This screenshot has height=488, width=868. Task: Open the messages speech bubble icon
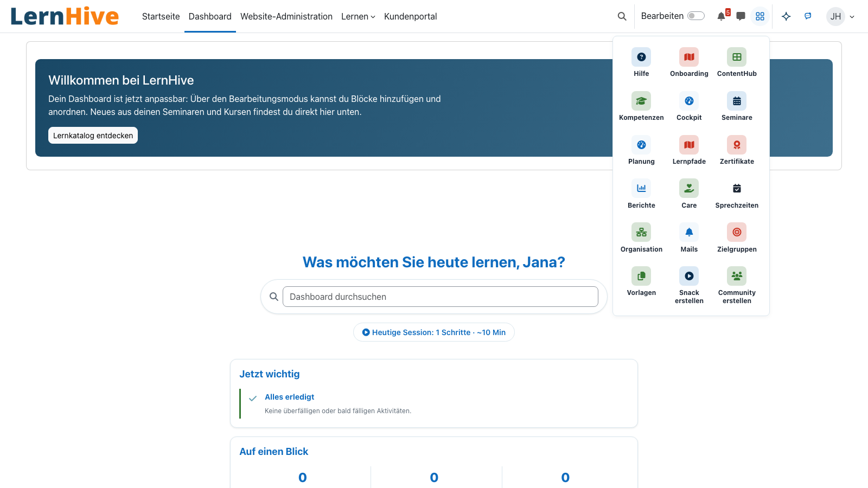point(741,16)
